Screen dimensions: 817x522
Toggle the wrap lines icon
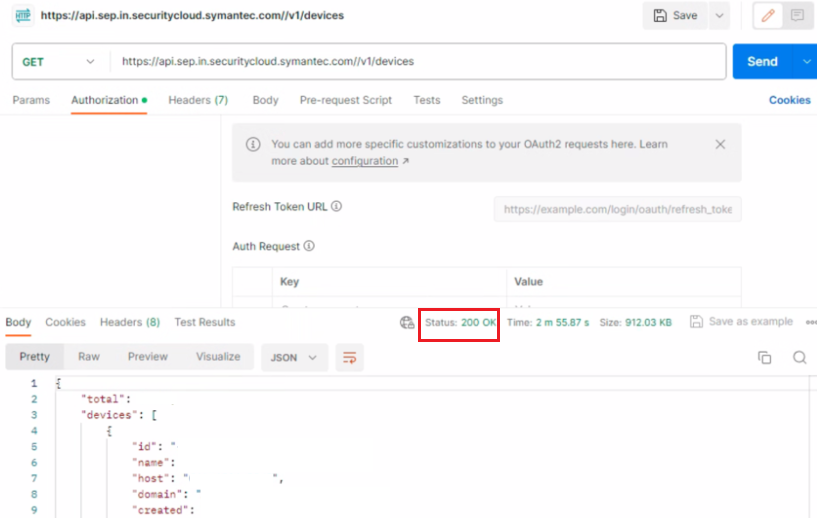(349, 357)
